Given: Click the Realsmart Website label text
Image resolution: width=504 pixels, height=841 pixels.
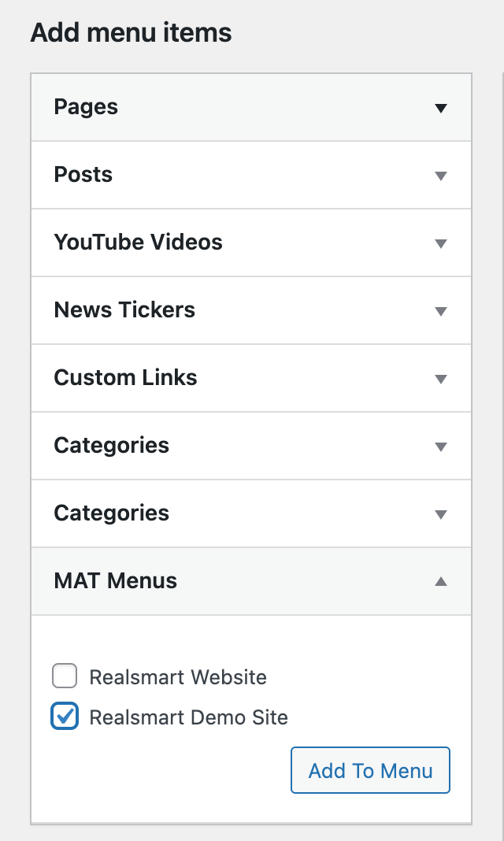Looking at the screenshot, I should click(178, 677).
